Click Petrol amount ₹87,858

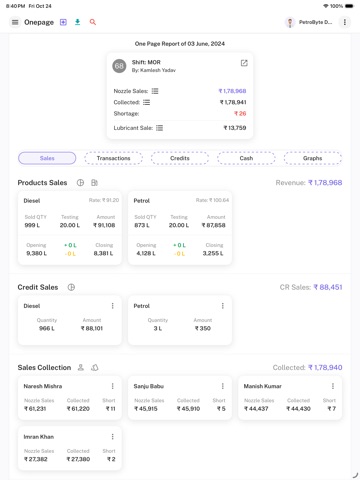(214, 225)
